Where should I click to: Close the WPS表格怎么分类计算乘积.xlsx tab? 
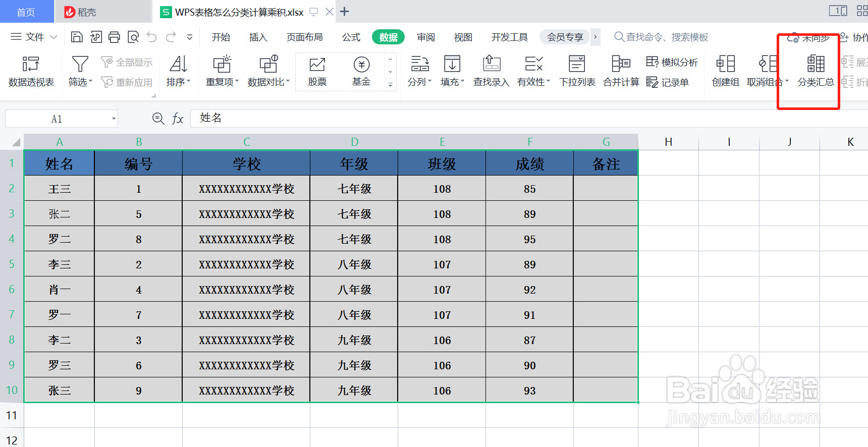tap(330, 12)
